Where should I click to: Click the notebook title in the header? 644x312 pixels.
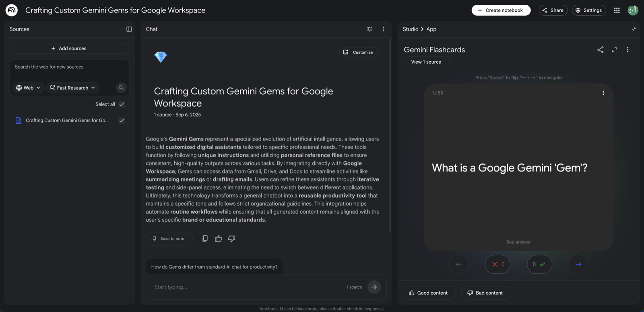pos(115,10)
